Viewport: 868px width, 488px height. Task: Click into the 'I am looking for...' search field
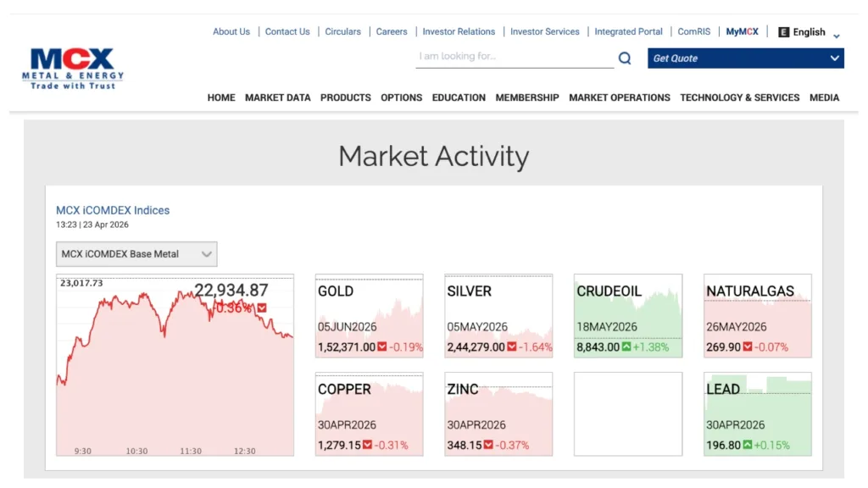tap(515, 57)
